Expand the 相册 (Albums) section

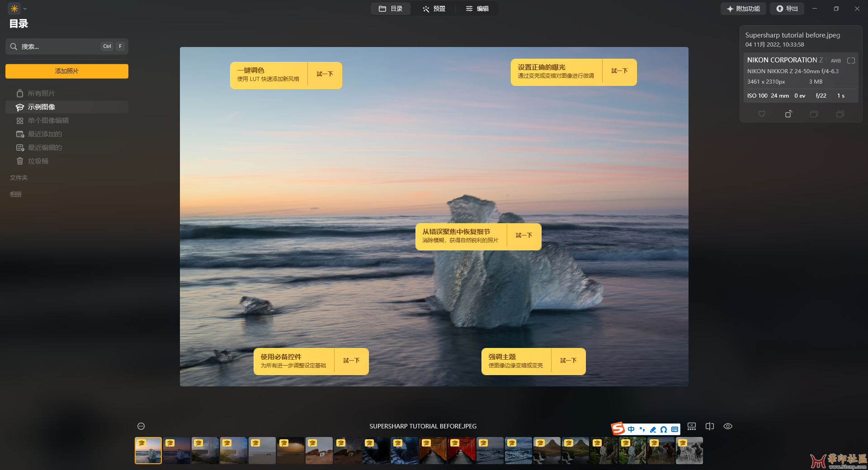pos(16,194)
